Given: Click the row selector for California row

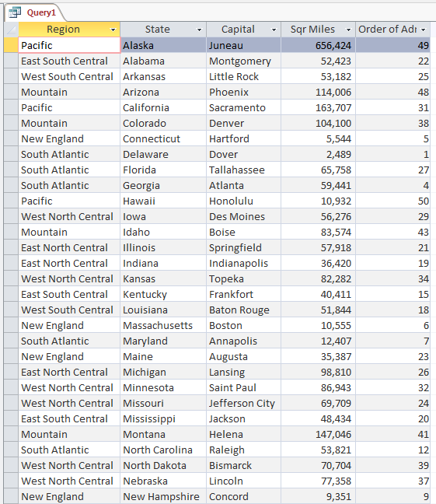Looking at the screenshot, I should point(11,107).
